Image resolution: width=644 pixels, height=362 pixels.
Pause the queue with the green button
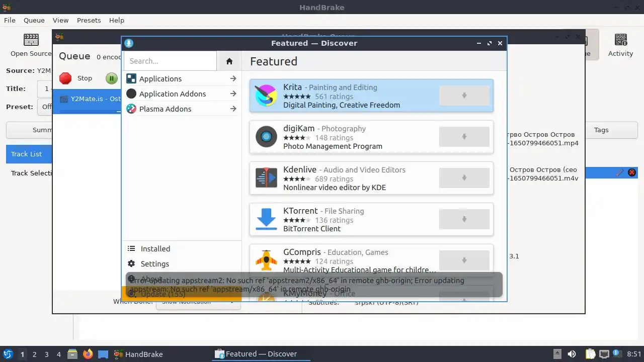coord(112,78)
